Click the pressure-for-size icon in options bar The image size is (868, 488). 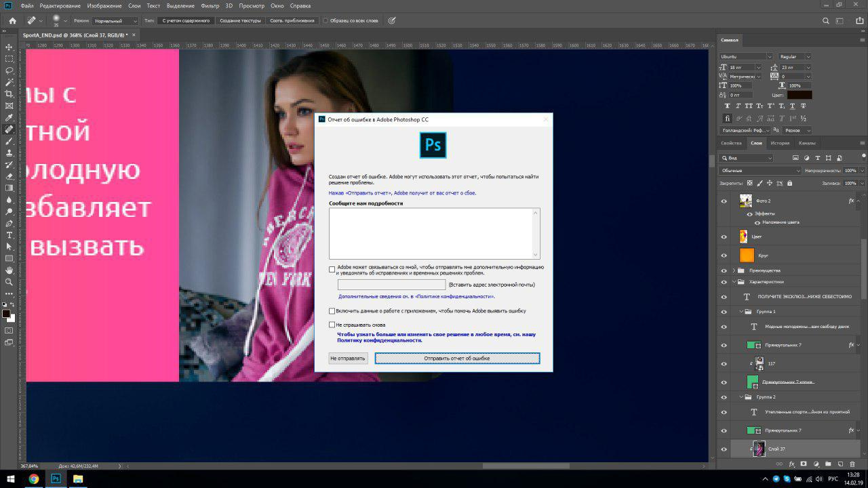(392, 20)
